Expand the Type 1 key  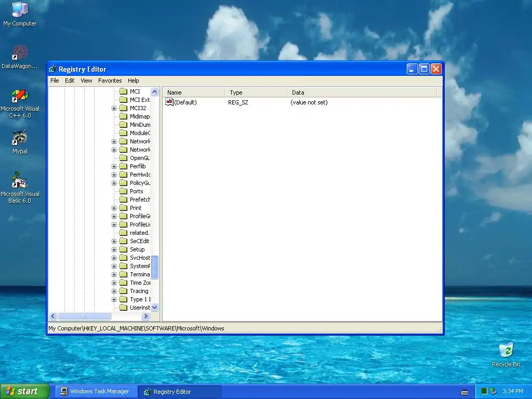click(114, 300)
